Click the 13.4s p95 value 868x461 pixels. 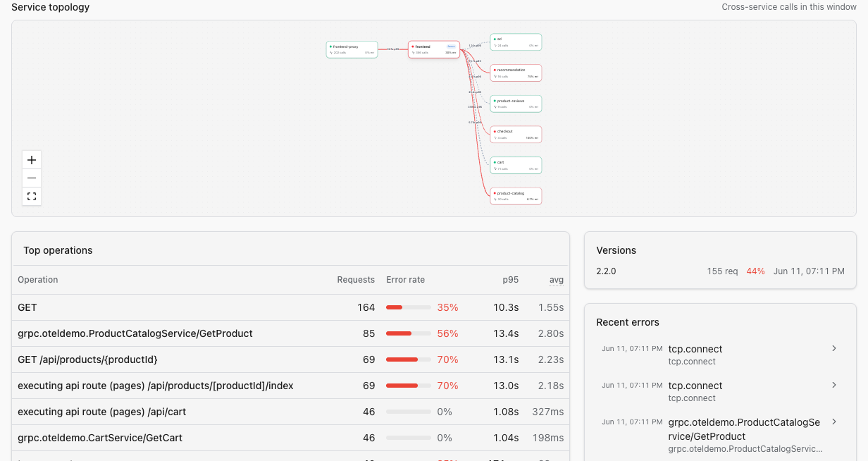tap(506, 333)
